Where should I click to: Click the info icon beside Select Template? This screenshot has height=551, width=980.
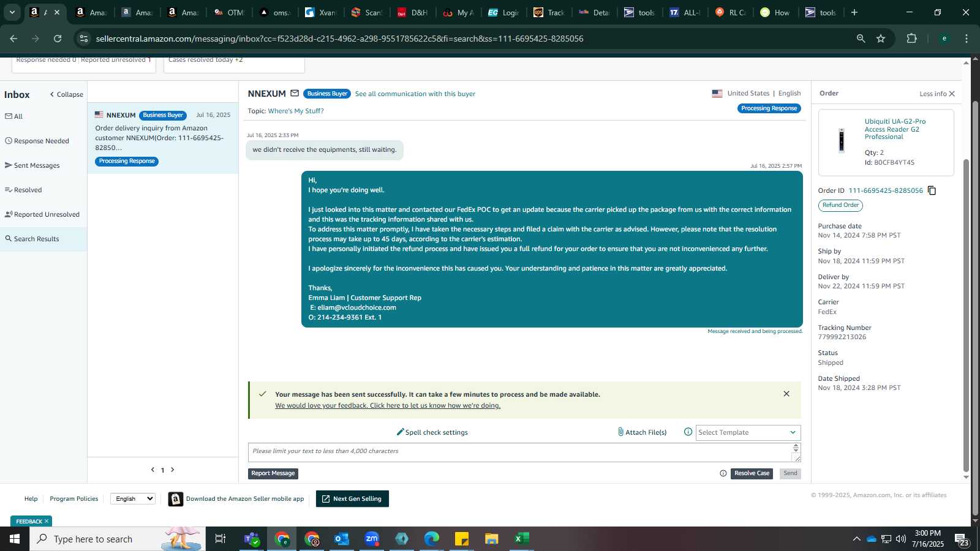(688, 432)
